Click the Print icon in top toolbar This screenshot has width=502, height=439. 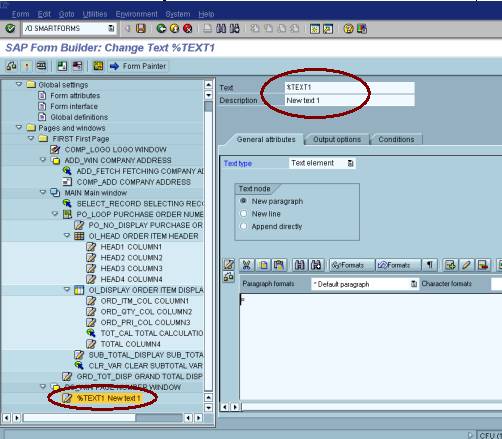207,29
